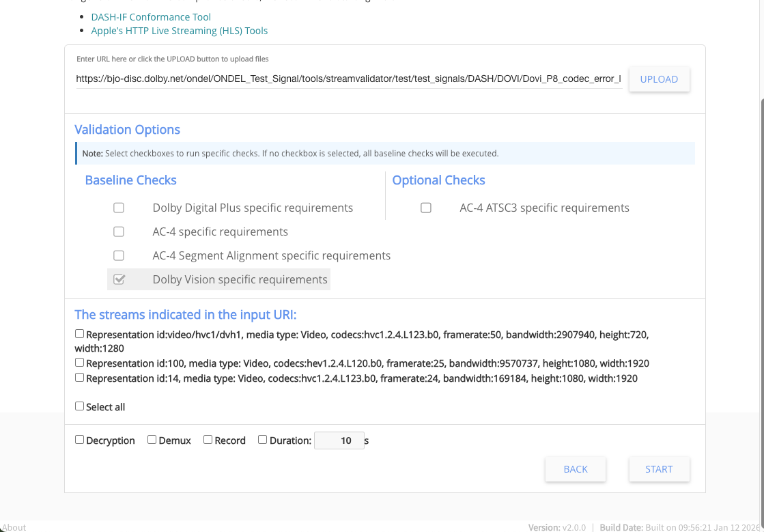Enable the Record checkbox
This screenshot has width=764, height=532.
tap(208, 440)
